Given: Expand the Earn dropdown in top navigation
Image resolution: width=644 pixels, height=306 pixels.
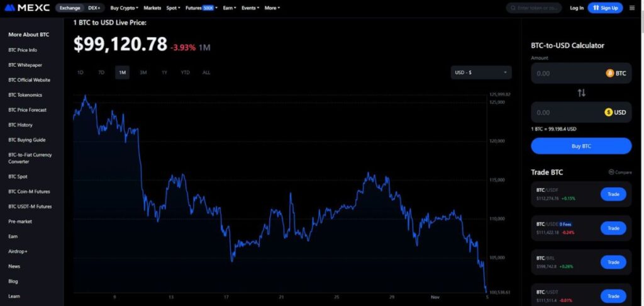Looking at the screenshot, I should (230, 8).
